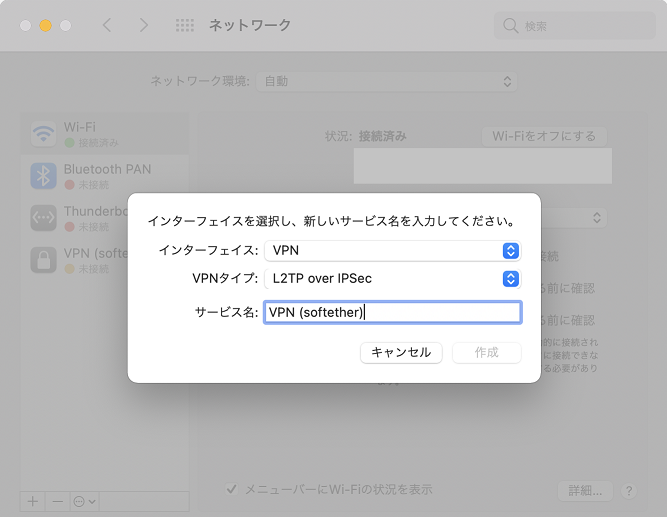Go back with the left arrow
Viewport: 667px width, 517px height.
[x=107, y=25]
